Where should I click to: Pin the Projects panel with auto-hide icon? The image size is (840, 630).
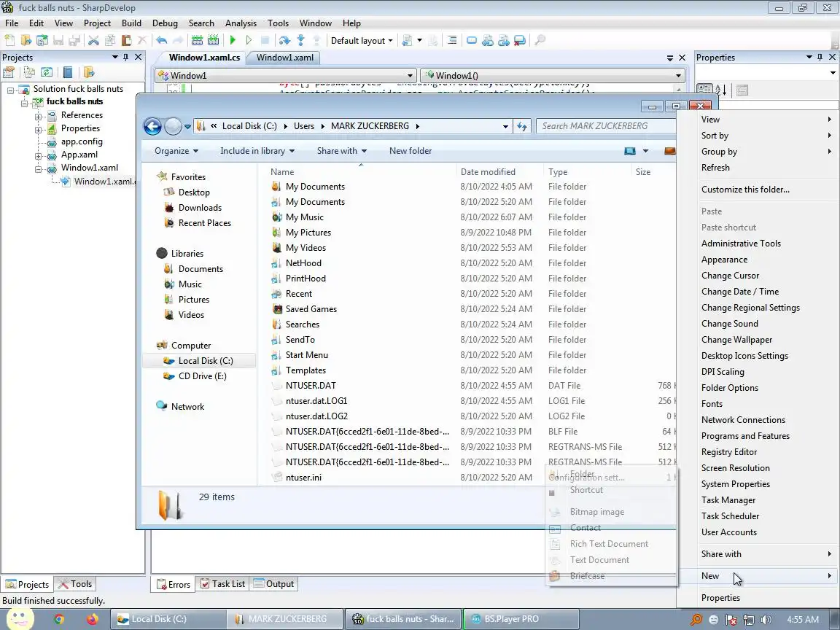[x=126, y=57]
